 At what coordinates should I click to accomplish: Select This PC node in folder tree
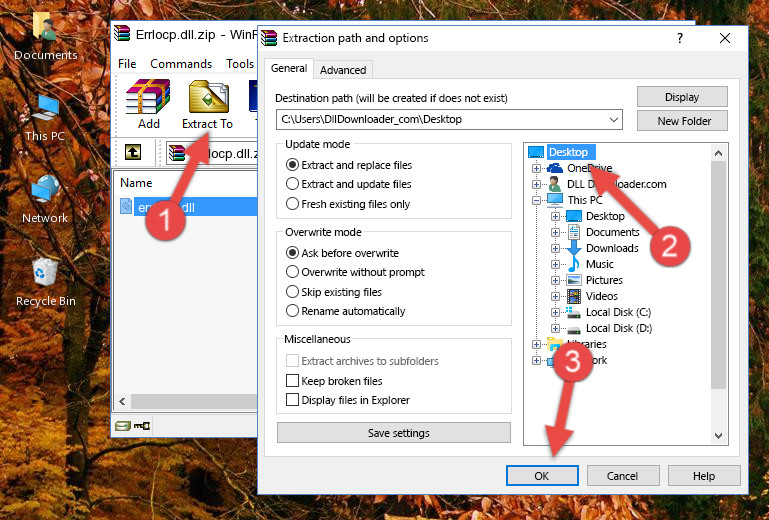click(585, 200)
